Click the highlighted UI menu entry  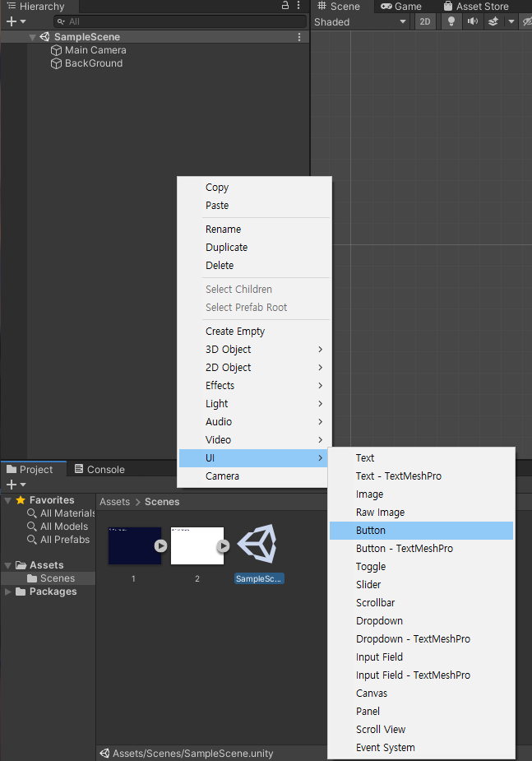(253, 458)
